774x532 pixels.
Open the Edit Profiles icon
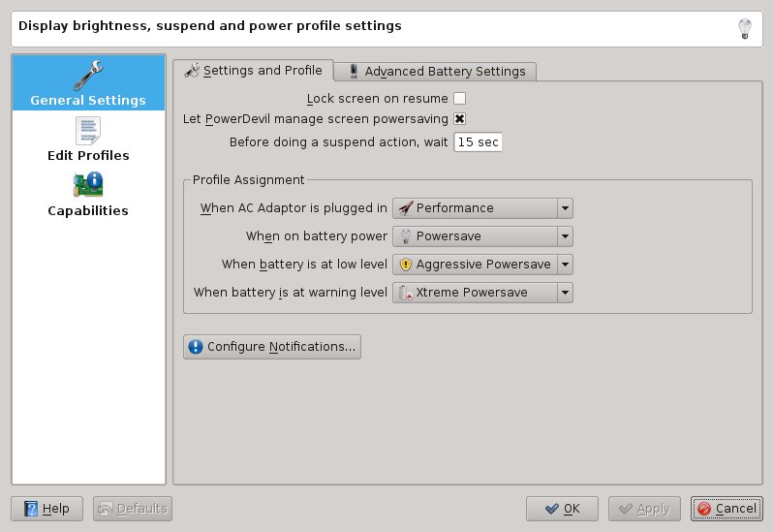(x=88, y=130)
